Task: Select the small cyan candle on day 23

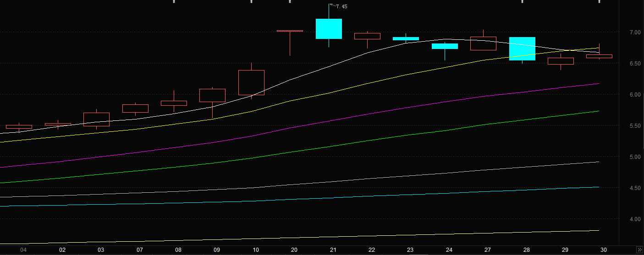Action: pyautogui.click(x=406, y=38)
